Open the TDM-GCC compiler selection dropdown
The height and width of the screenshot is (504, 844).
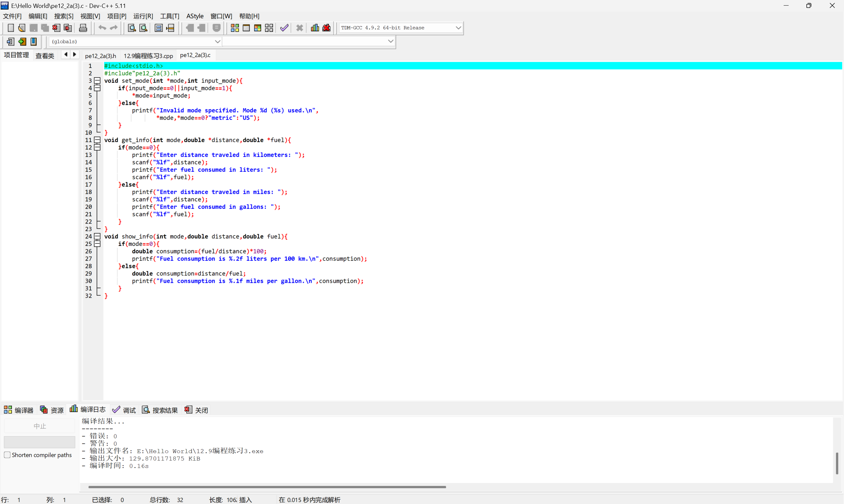(x=458, y=28)
